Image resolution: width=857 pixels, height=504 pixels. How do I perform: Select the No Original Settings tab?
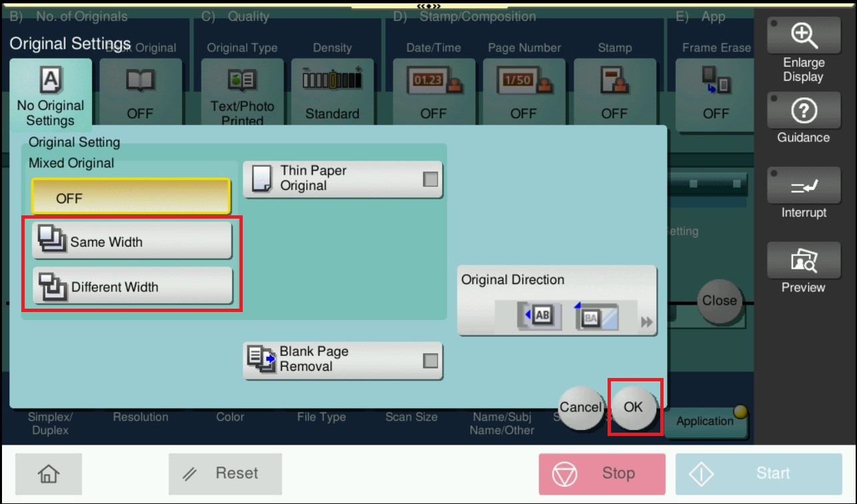(51, 95)
